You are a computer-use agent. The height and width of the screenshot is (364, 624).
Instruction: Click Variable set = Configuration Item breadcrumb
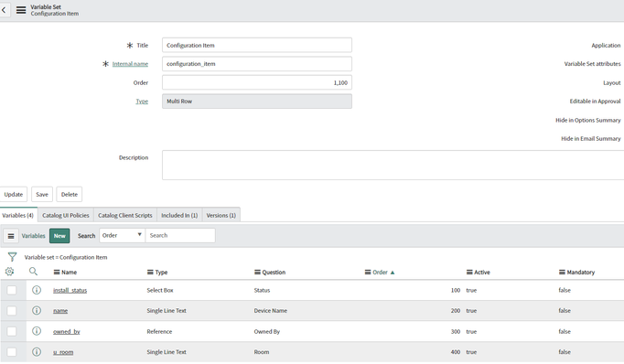click(x=66, y=257)
